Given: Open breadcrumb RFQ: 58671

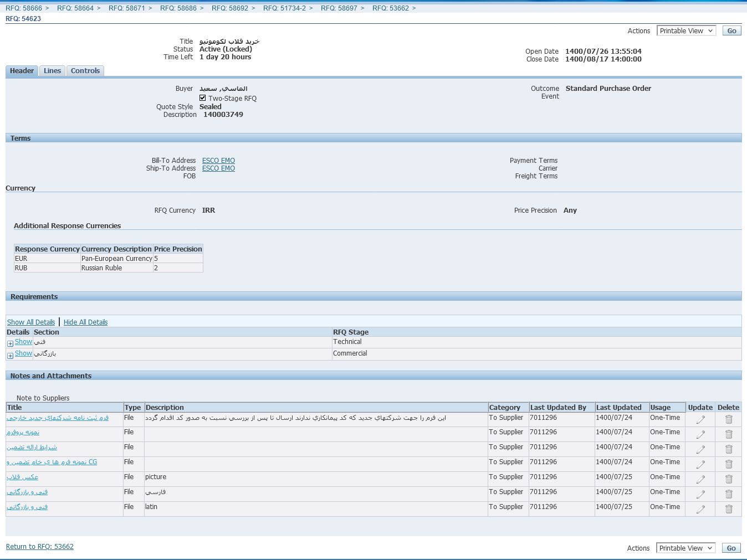Looking at the screenshot, I should [127, 8].
